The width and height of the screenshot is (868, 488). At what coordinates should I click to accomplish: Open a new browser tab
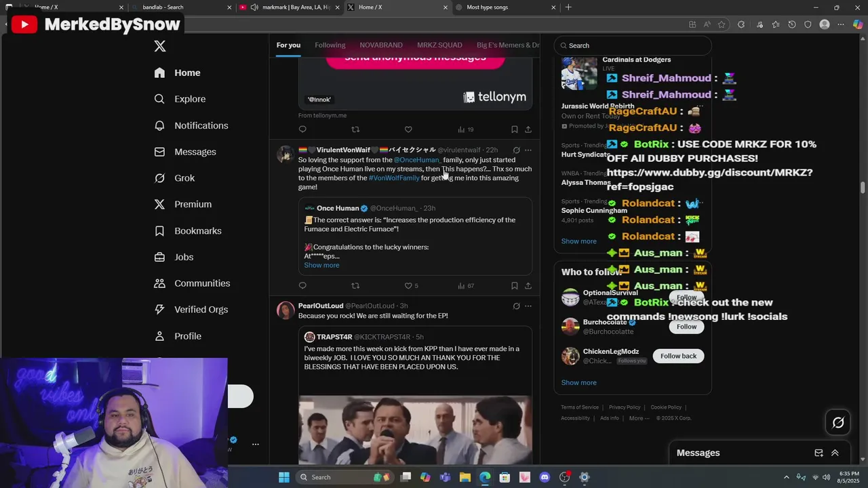(568, 7)
